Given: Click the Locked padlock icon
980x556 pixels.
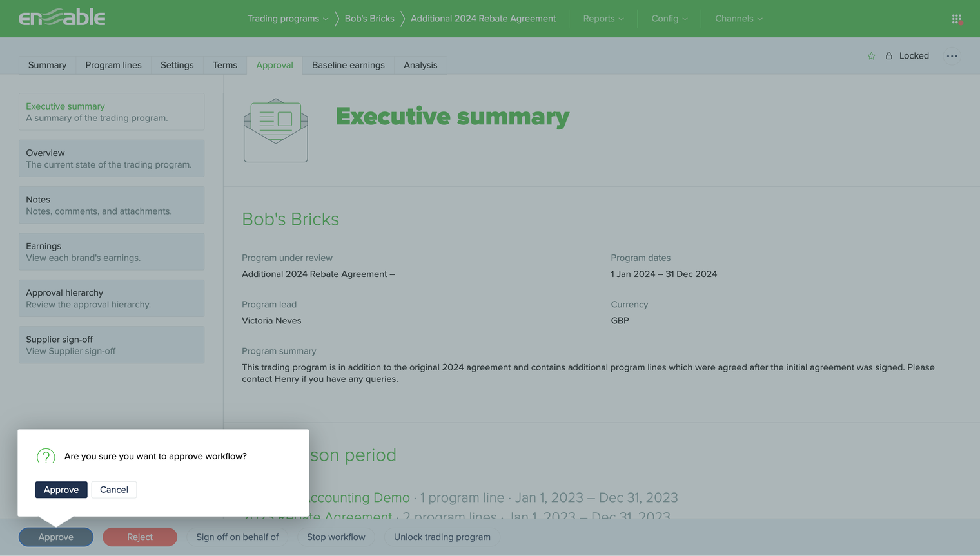Looking at the screenshot, I should (x=889, y=55).
